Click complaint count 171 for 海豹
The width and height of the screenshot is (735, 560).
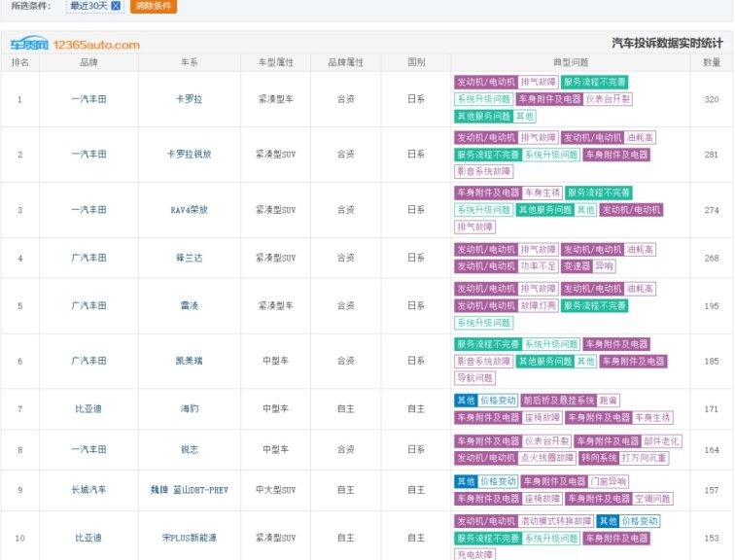(x=712, y=408)
